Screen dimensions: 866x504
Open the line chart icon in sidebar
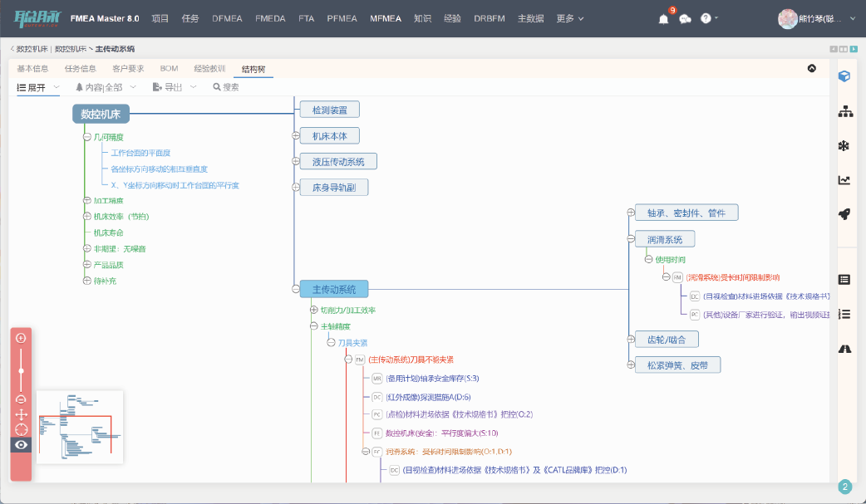click(x=844, y=180)
